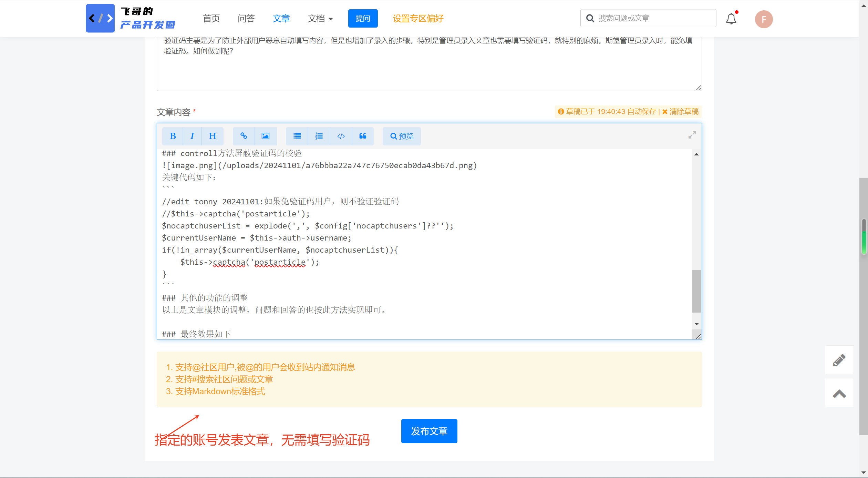Screen dimensions: 868x478
Task: Click the '$nocaptchuserList = explode' line
Action: 308,226
